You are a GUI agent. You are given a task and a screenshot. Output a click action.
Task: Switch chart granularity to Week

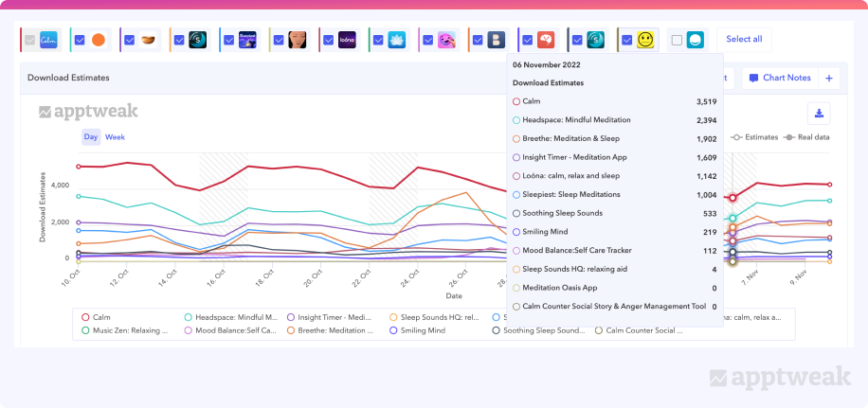116,137
